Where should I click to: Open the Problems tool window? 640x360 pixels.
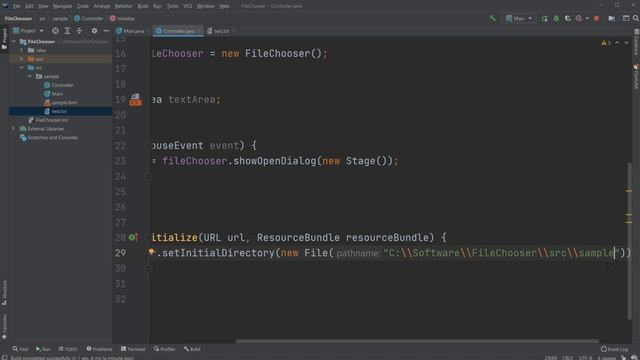99,349
